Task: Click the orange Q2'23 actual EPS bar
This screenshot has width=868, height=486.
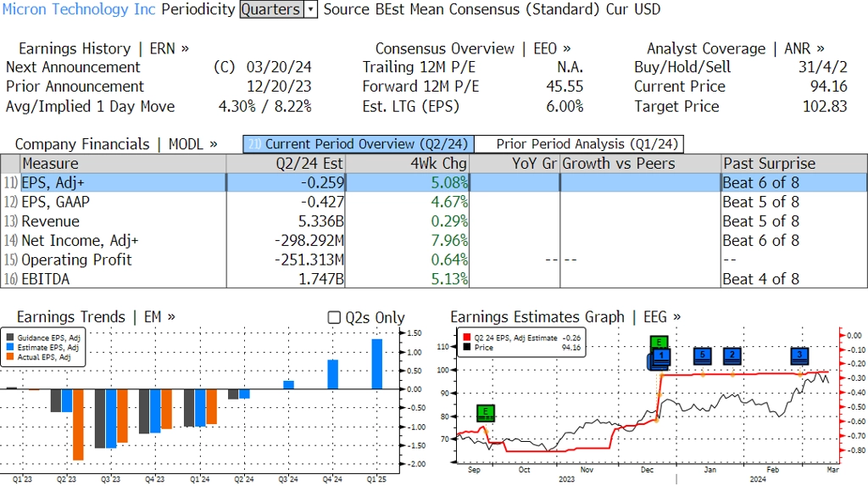Action: point(78,424)
